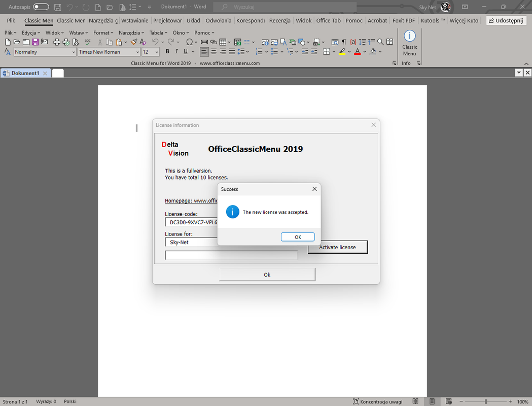Toggle the Autozapis switch
Screen dimensions: 532x406
(x=41, y=7)
